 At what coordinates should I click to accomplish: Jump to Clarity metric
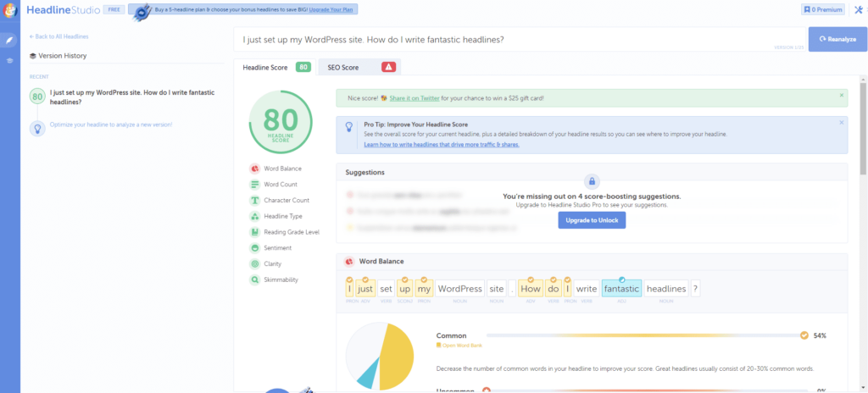click(x=267, y=264)
